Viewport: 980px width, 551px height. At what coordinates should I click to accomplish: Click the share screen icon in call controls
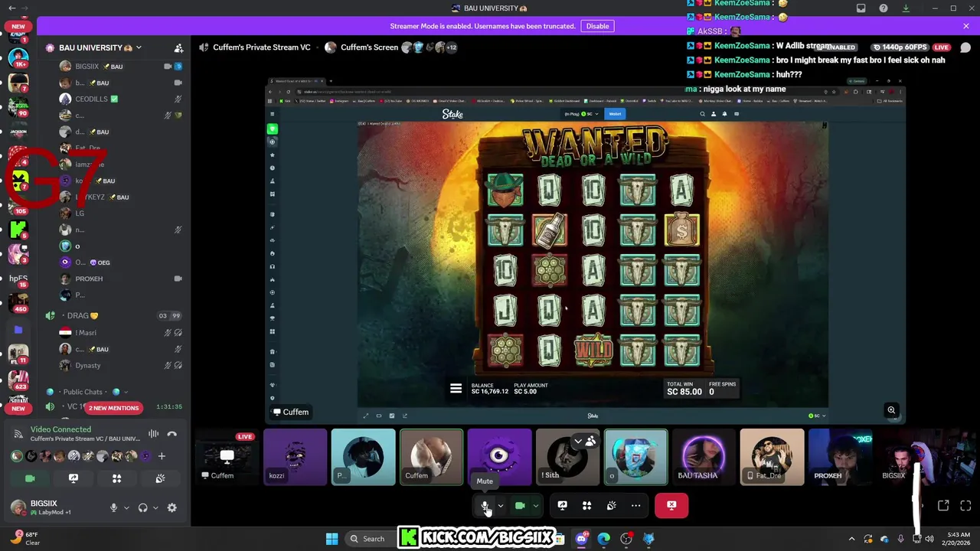(562, 505)
